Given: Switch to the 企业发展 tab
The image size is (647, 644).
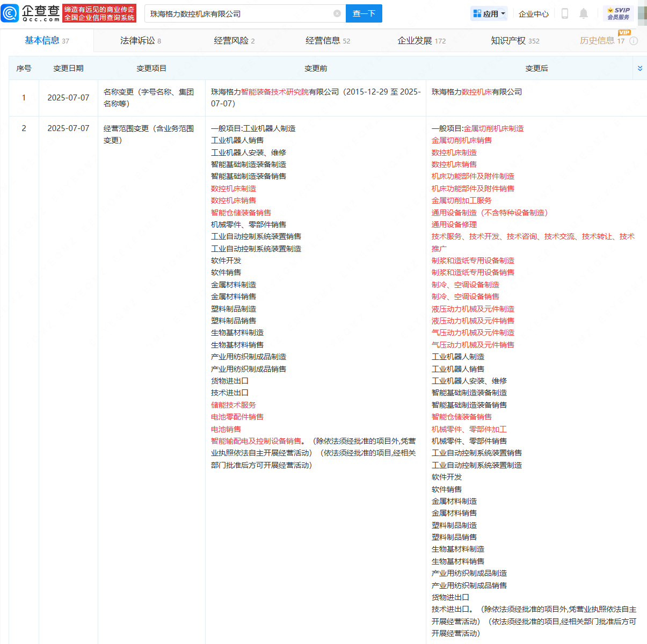Looking at the screenshot, I should point(421,40).
